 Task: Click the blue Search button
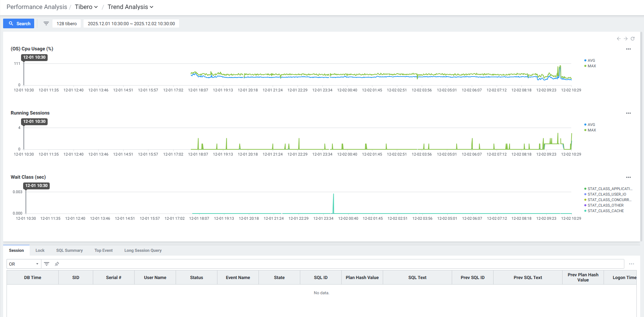pyautogui.click(x=19, y=23)
